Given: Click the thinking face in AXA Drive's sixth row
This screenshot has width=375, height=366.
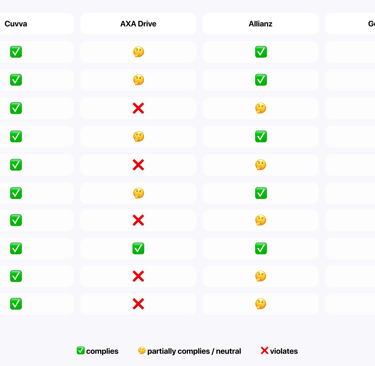Looking at the screenshot, I should click(x=138, y=193).
